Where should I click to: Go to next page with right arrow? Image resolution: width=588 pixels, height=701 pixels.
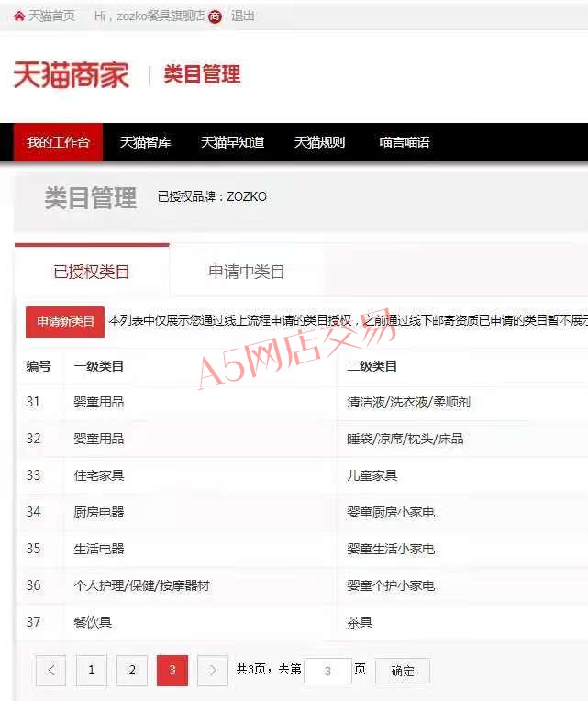pyautogui.click(x=213, y=670)
